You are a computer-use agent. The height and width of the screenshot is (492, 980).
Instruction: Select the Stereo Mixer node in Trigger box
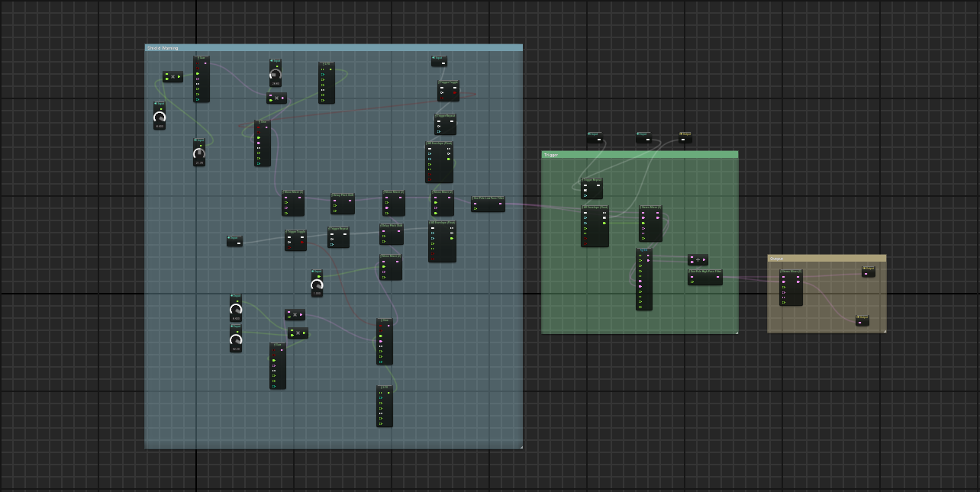[650, 223]
